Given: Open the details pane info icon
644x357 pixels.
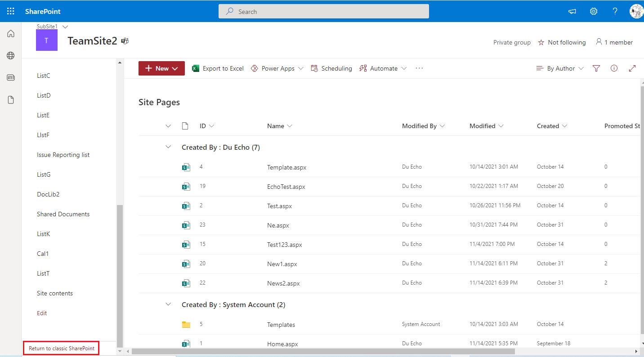Looking at the screenshot, I should [614, 68].
